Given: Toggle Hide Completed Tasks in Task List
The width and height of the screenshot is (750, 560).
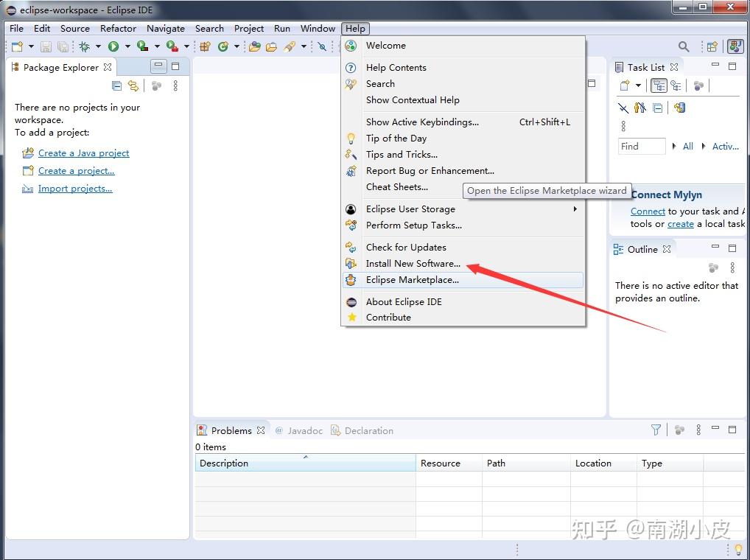Looking at the screenshot, I should 623,108.
